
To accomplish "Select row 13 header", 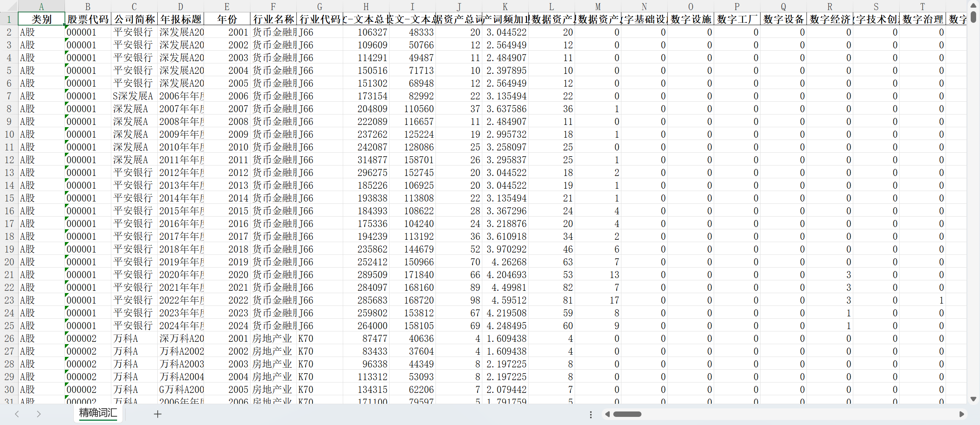I will click(x=9, y=172).
